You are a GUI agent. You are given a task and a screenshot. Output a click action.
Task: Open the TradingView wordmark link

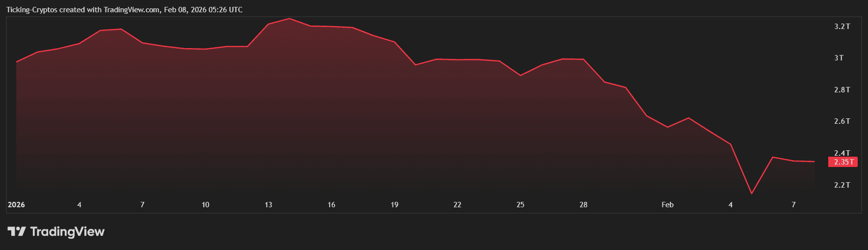67,231
